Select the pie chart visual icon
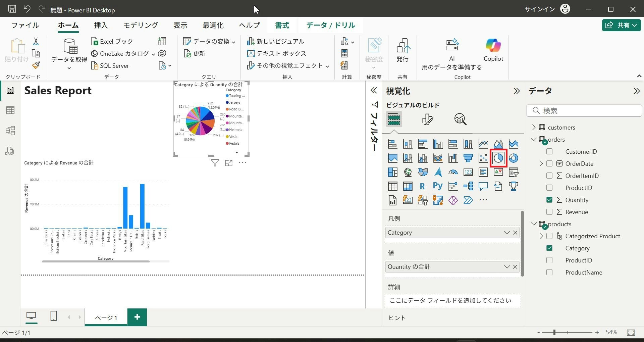644x342 pixels. point(498,158)
